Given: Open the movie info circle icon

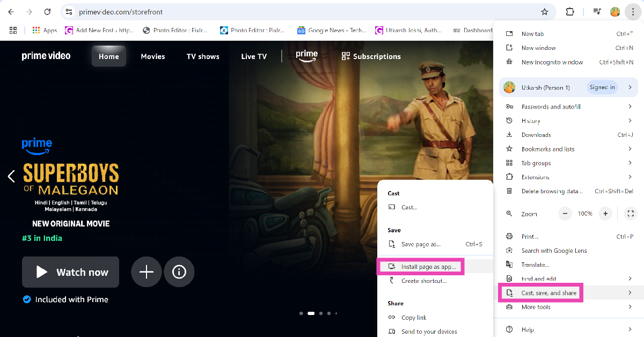Looking at the screenshot, I should click(179, 272).
